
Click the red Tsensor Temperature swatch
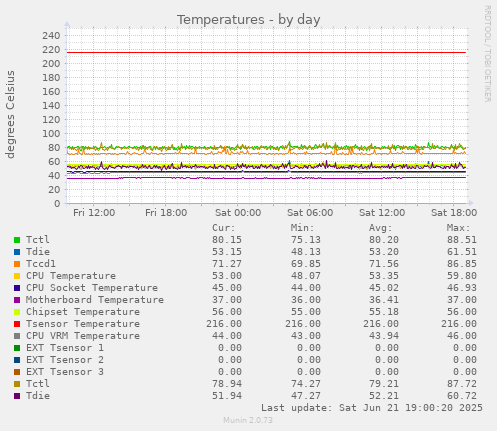coord(17,324)
